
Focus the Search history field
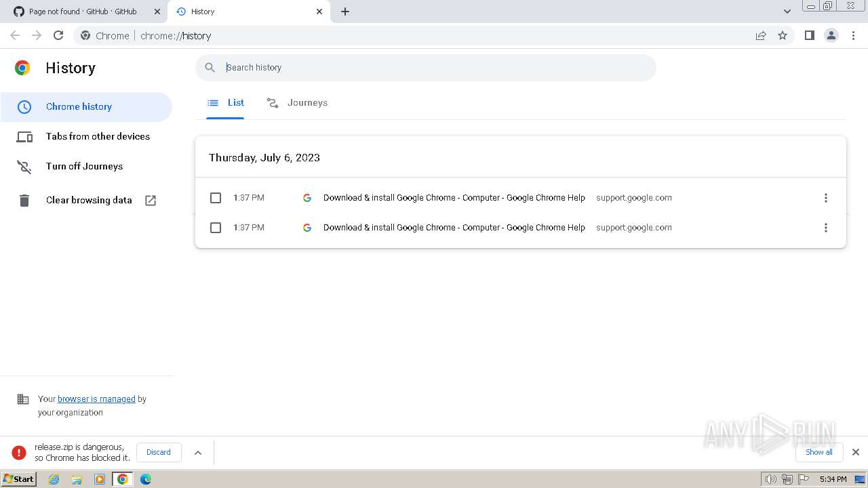coord(426,67)
